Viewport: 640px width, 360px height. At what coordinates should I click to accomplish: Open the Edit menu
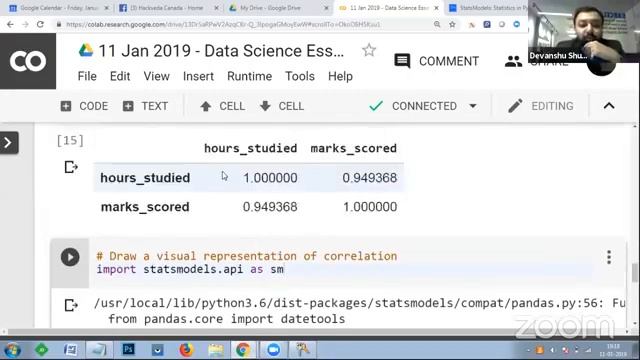point(120,76)
